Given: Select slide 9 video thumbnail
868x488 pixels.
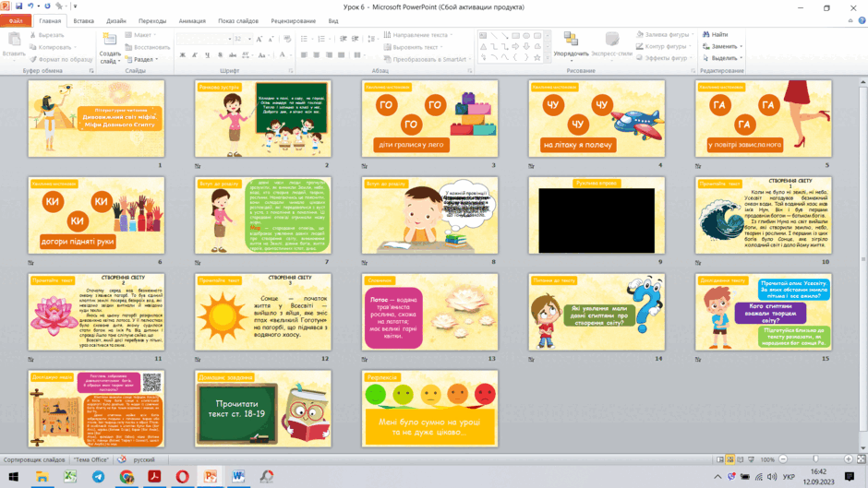Looking at the screenshot, I should 597,215.
